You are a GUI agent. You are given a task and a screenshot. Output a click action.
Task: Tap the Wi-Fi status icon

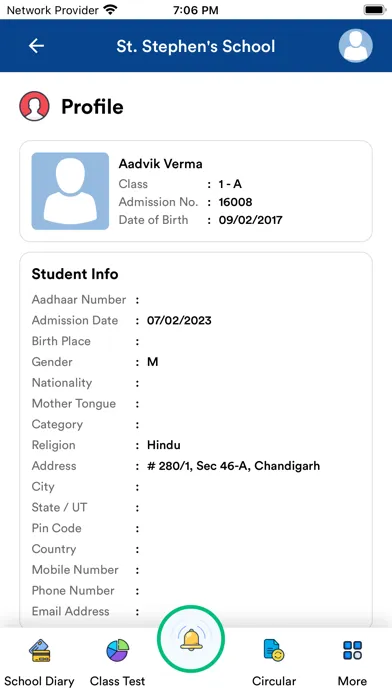click(x=110, y=9)
